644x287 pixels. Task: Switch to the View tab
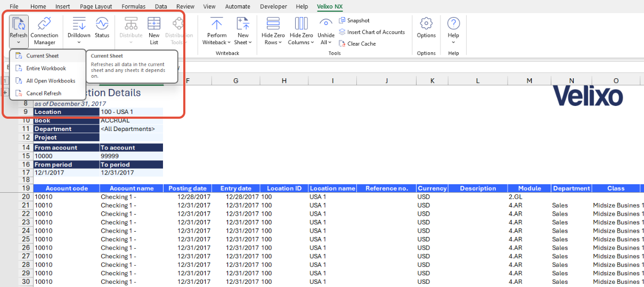tap(209, 6)
